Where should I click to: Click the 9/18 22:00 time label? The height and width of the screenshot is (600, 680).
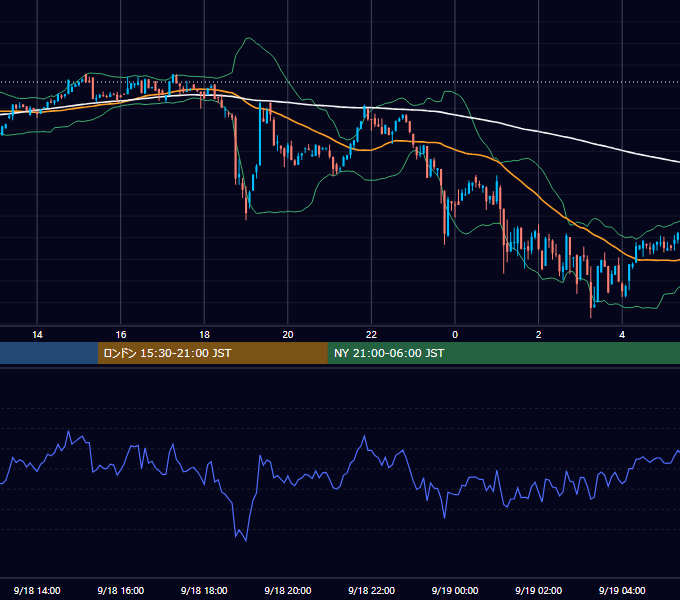coord(371,590)
